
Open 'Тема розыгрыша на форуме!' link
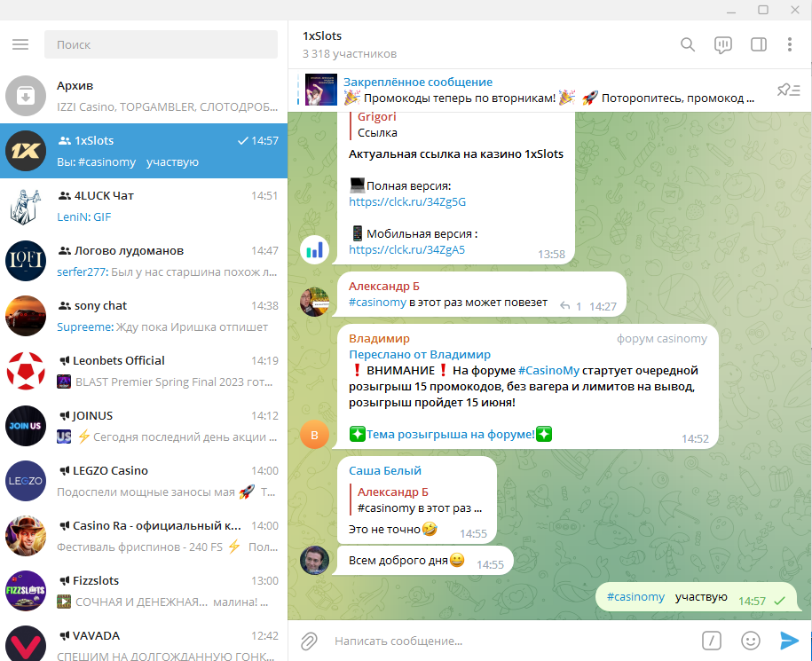pos(450,434)
